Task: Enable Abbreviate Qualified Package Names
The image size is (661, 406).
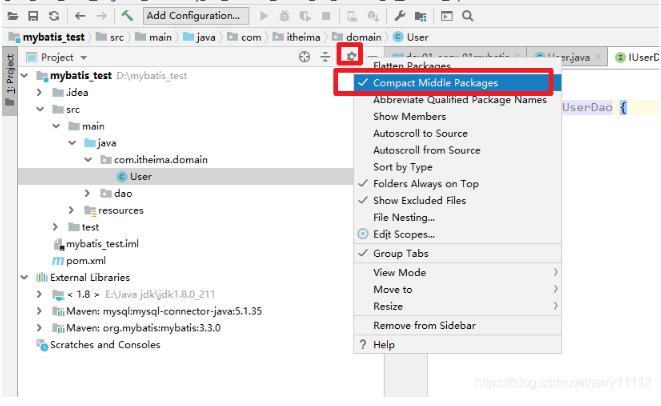Action: tap(457, 99)
